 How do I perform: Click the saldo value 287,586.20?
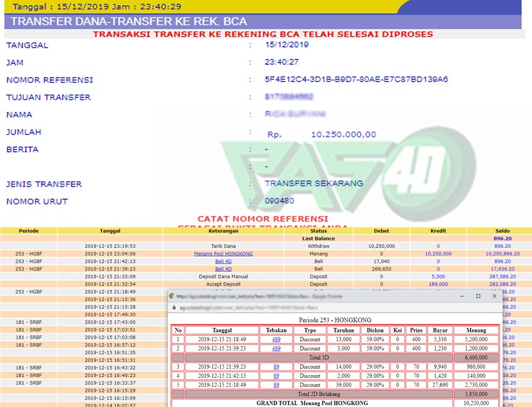point(503,277)
